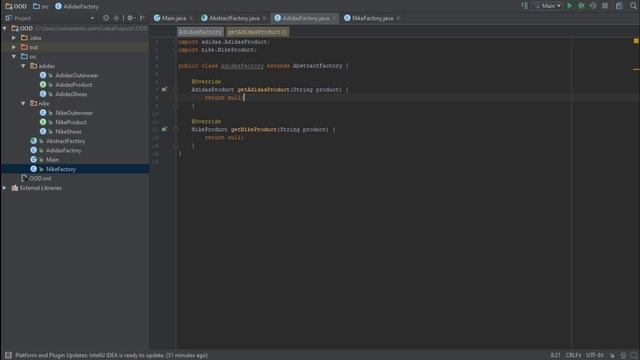
Task: Click the Collapse All icon in Project panel
Action: click(116, 18)
